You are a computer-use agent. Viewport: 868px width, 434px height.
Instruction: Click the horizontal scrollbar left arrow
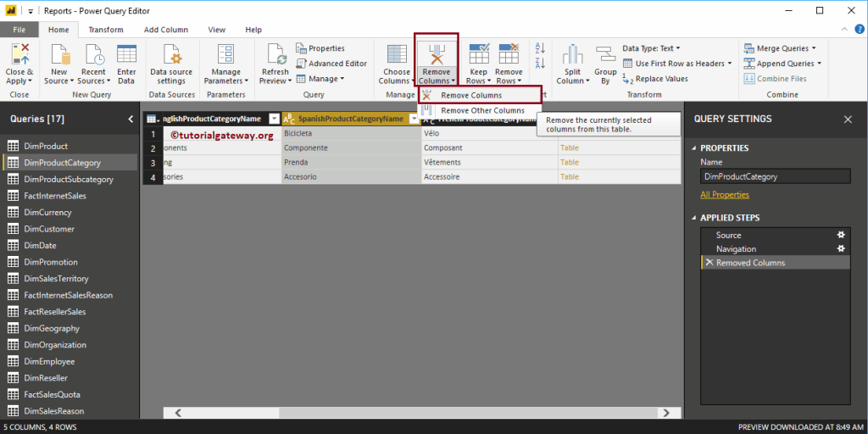tap(178, 413)
